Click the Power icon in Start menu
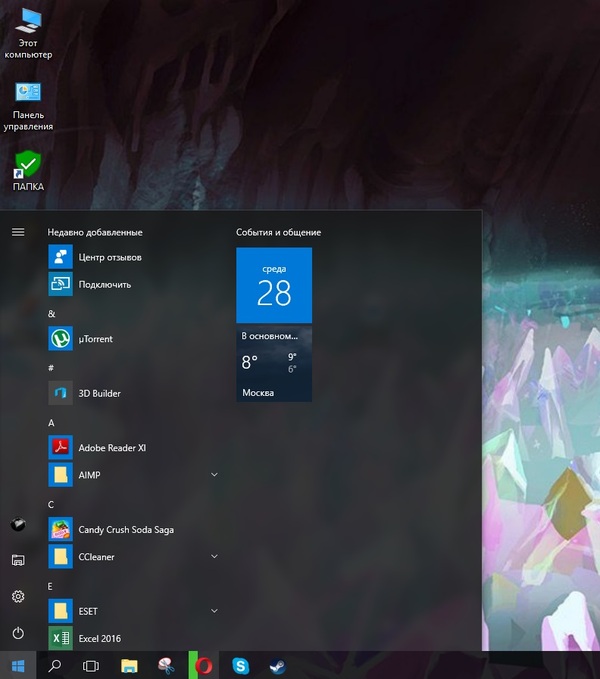The height and width of the screenshot is (679, 600). pos(17,633)
